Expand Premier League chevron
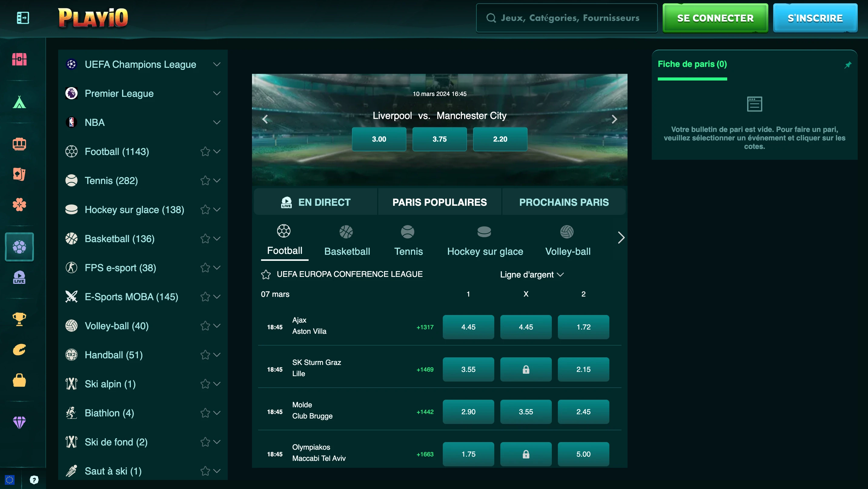This screenshot has width=868, height=489. (217, 93)
